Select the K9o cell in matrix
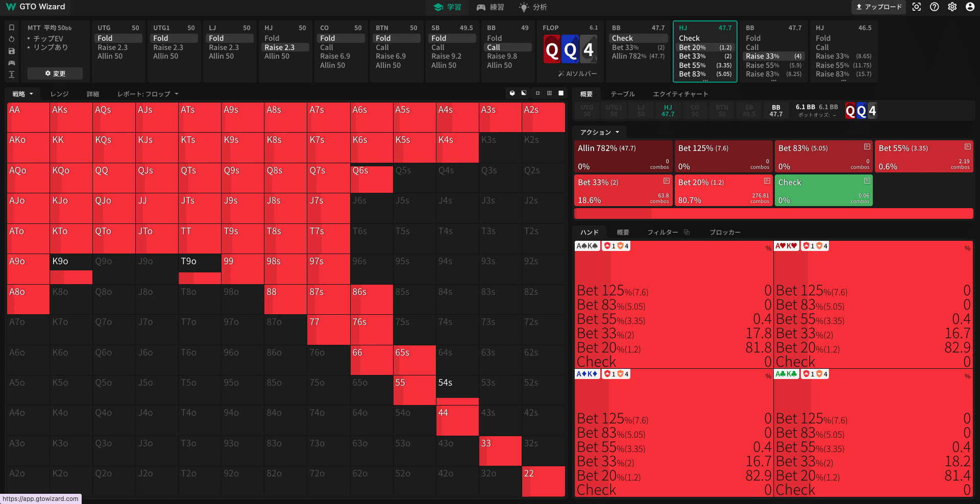Image resolution: width=980 pixels, height=504 pixels. (x=71, y=269)
